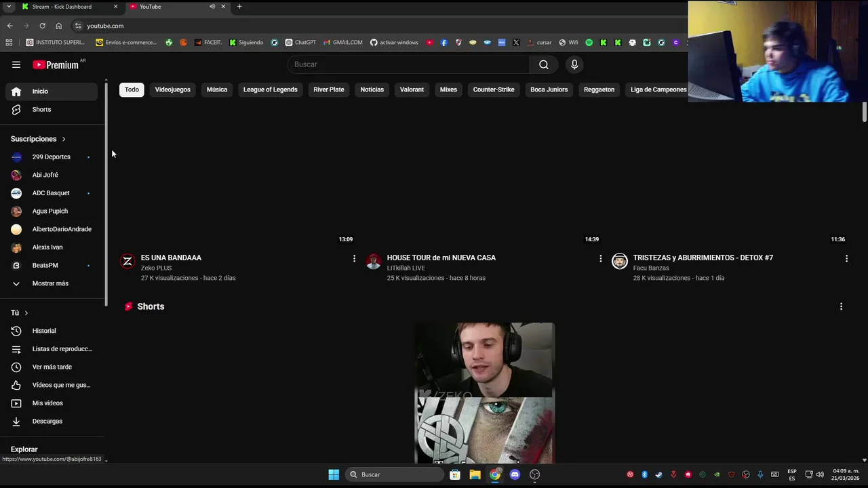
Task: Open video HOUSE TOUR de mi NUEVA CASA
Action: (x=441, y=258)
